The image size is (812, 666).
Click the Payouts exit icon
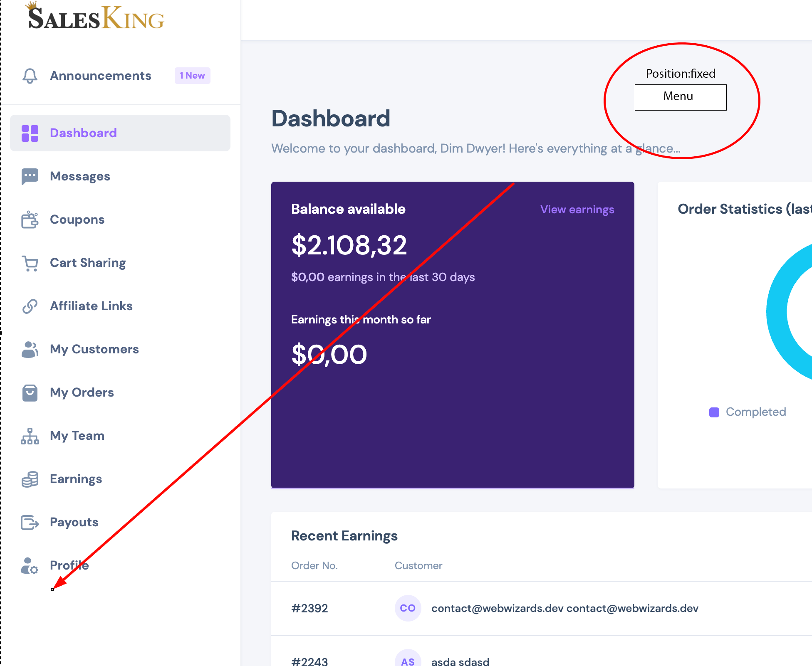(30, 522)
